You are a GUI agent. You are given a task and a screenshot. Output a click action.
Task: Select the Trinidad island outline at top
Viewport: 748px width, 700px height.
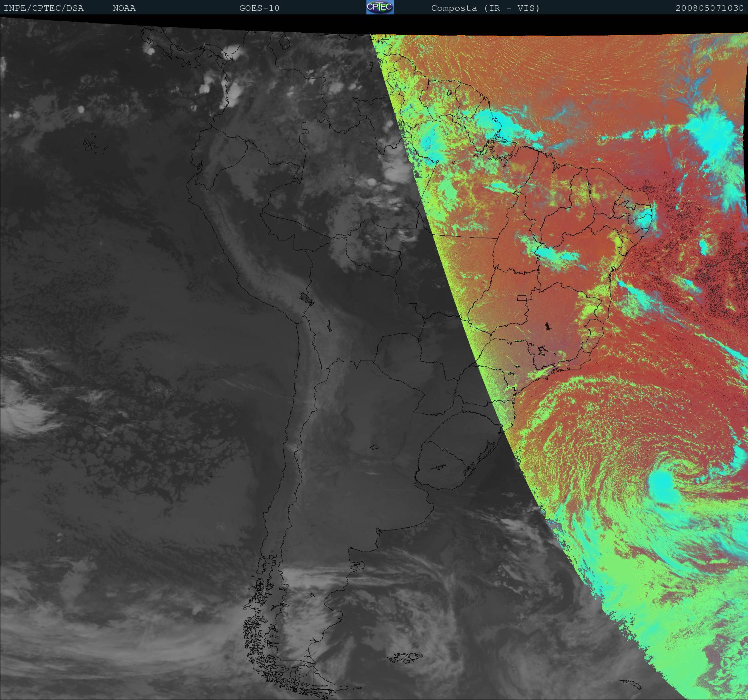tap(284, 40)
